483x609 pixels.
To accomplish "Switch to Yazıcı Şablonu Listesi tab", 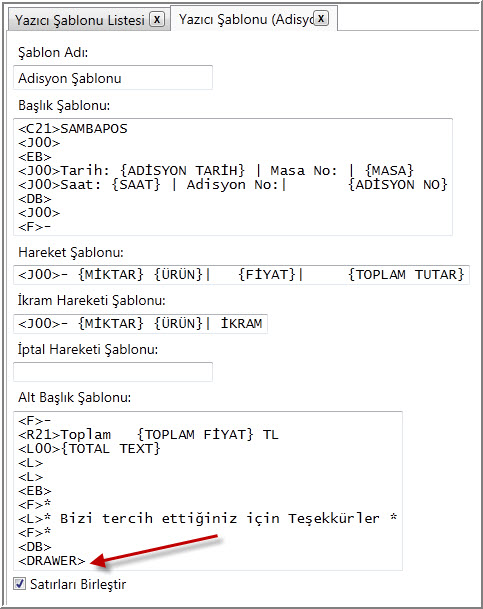I will click(x=80, y=20).
